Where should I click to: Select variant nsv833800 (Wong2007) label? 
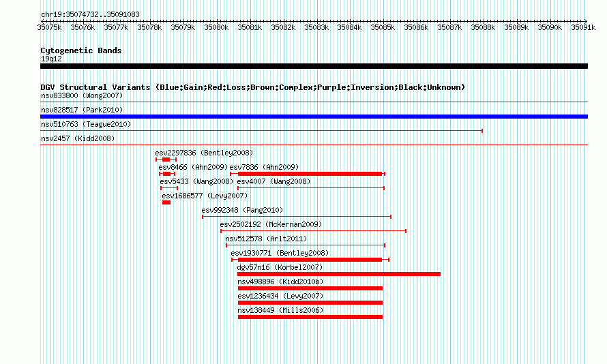pyautogui.click(x=82, y=95)
